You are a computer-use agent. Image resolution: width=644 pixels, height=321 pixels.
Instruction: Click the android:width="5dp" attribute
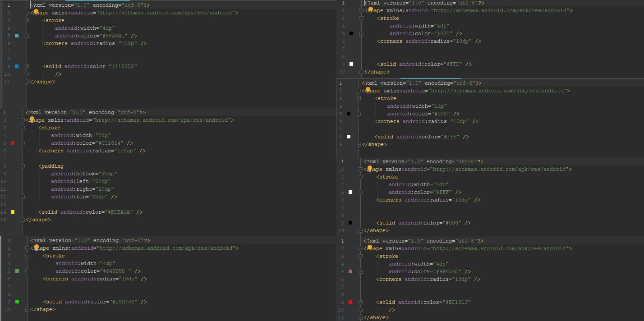pos(81,135)
